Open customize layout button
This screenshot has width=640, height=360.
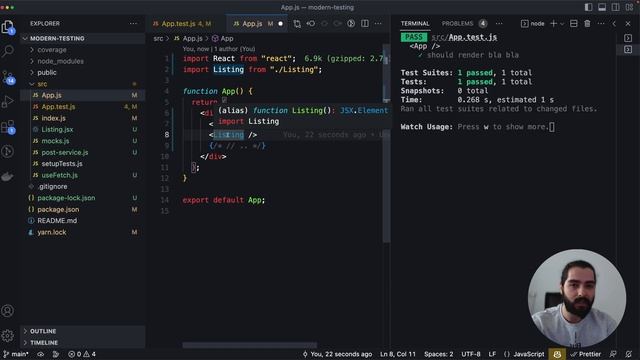pyautogui.click(x=629, y=7)
